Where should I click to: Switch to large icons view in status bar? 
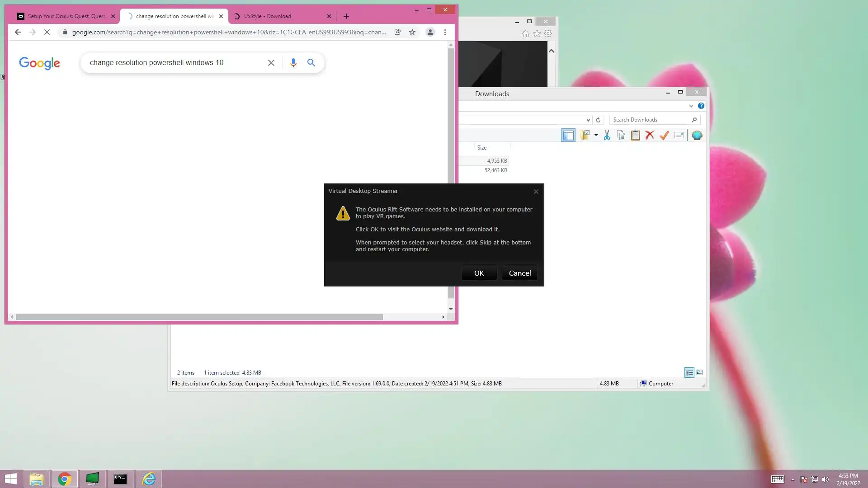(x=699, y=372)
